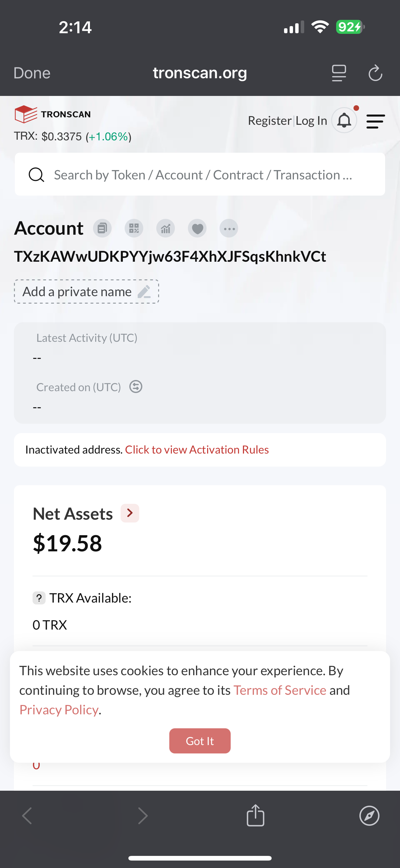400x868 pixels.
Task: Open the reader view icon
Action: pos(339,73)
